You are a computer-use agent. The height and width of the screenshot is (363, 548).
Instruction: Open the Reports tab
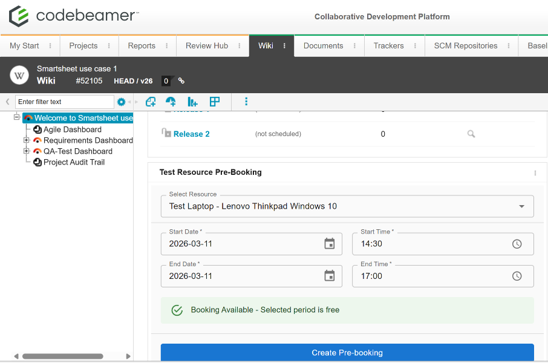coord(142,46)
